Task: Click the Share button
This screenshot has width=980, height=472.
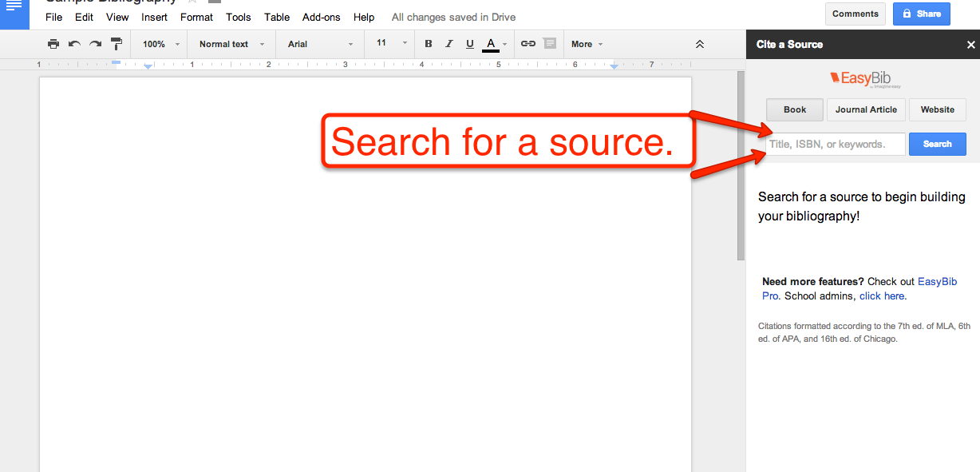Action: pyautogui.click(x=922, y=14)
